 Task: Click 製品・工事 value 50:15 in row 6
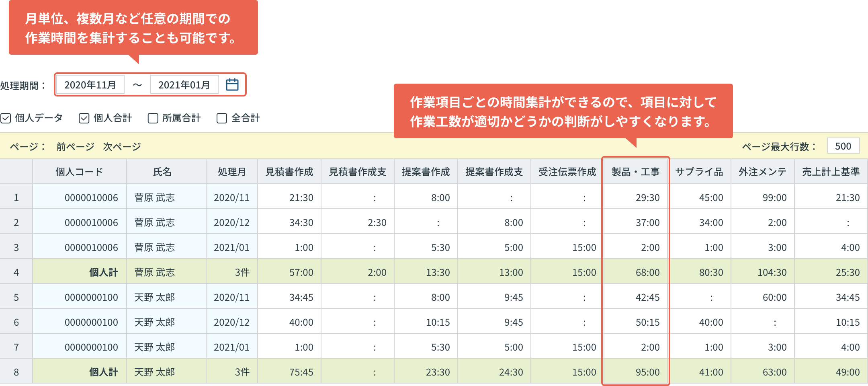tap(647, 322)
